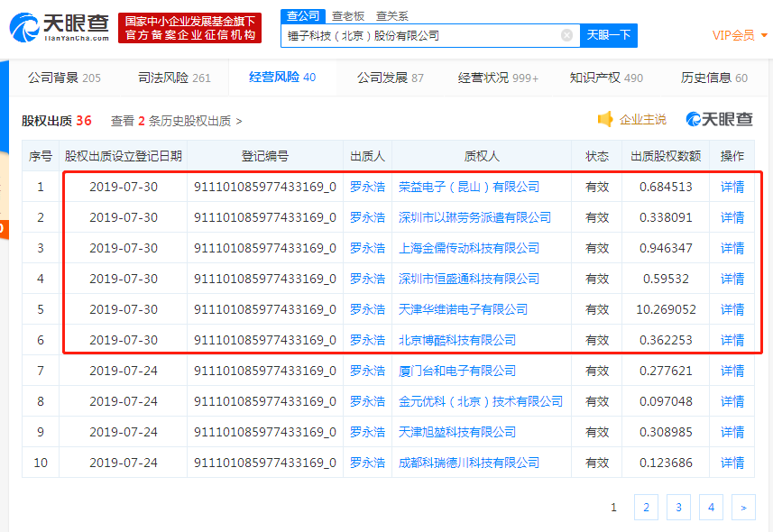Open 详情 for row 2 pledge
Screen dimensions: 773x532
pos(732,217)
